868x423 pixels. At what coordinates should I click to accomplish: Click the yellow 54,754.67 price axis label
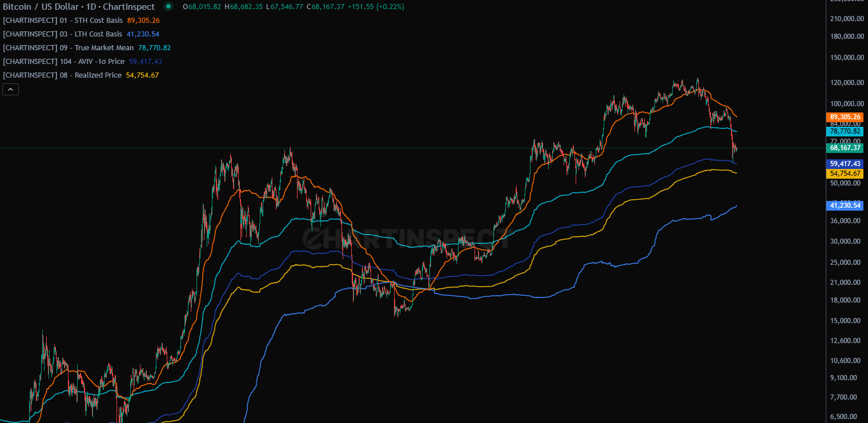[845, 173]
